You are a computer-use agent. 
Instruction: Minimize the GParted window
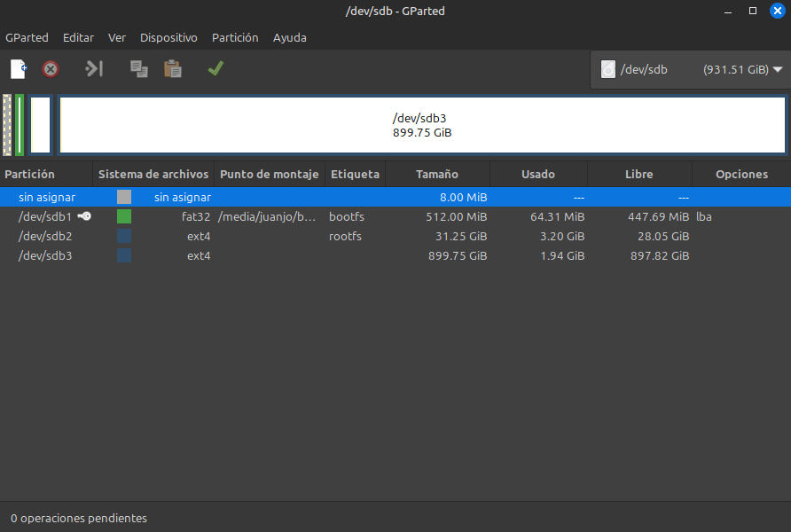[x=727, y=12]
